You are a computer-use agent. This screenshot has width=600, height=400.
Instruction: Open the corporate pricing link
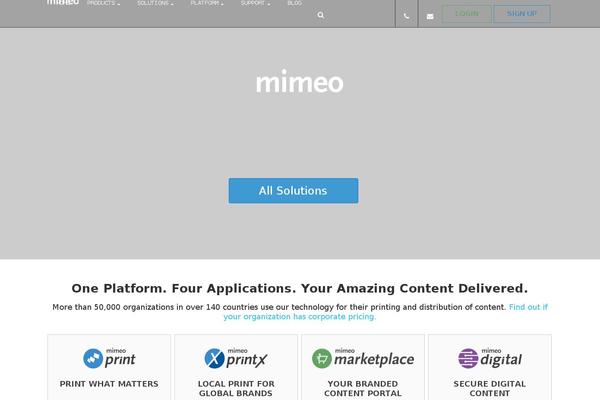[386, 312]
